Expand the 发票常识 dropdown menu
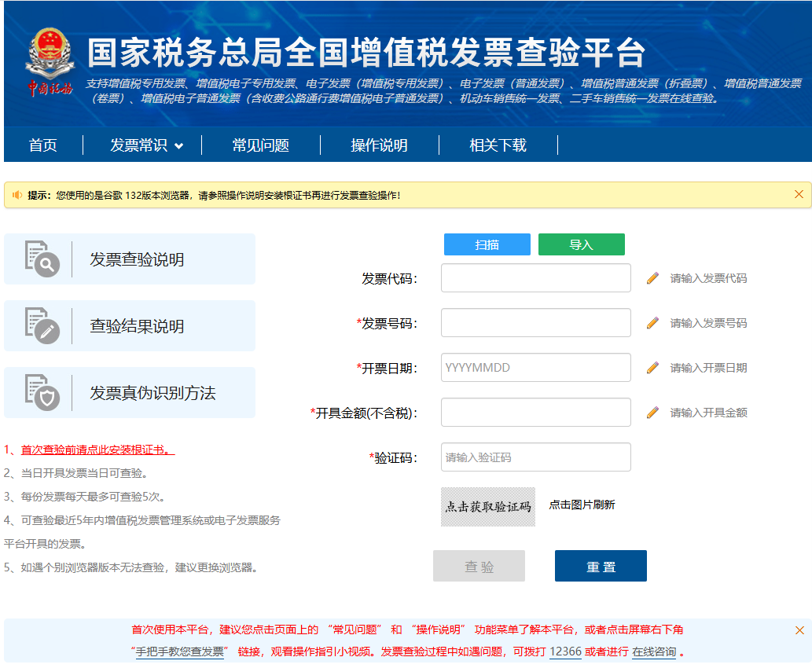Image resolution: width=812 pixels, height=668 pixels. click(x=147, y=145)
